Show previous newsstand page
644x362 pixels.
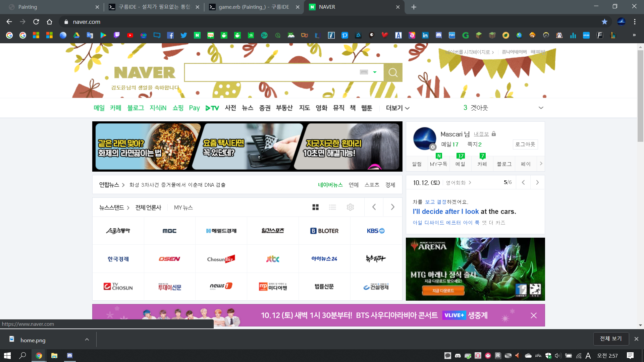pos(374,207)
